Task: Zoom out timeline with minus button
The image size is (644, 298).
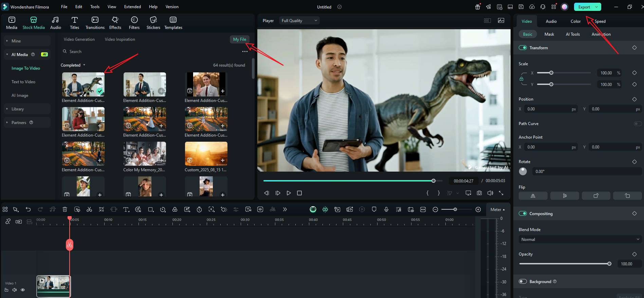Action: [435, 209]
